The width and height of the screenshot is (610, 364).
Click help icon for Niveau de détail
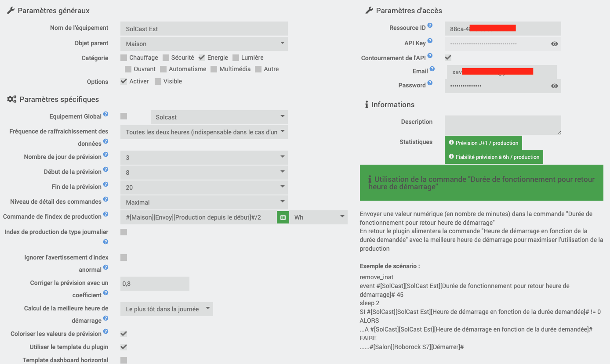point(106,200)
